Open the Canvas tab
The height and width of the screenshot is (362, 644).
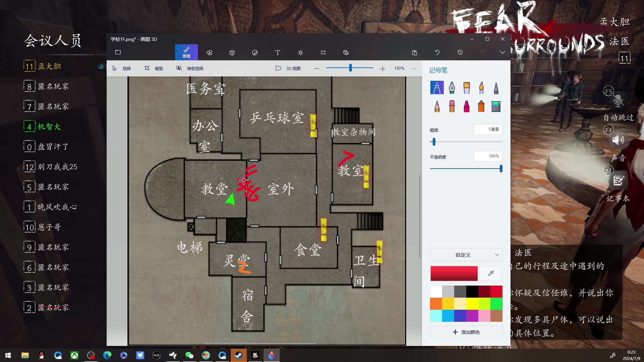(x=323, y=53)
